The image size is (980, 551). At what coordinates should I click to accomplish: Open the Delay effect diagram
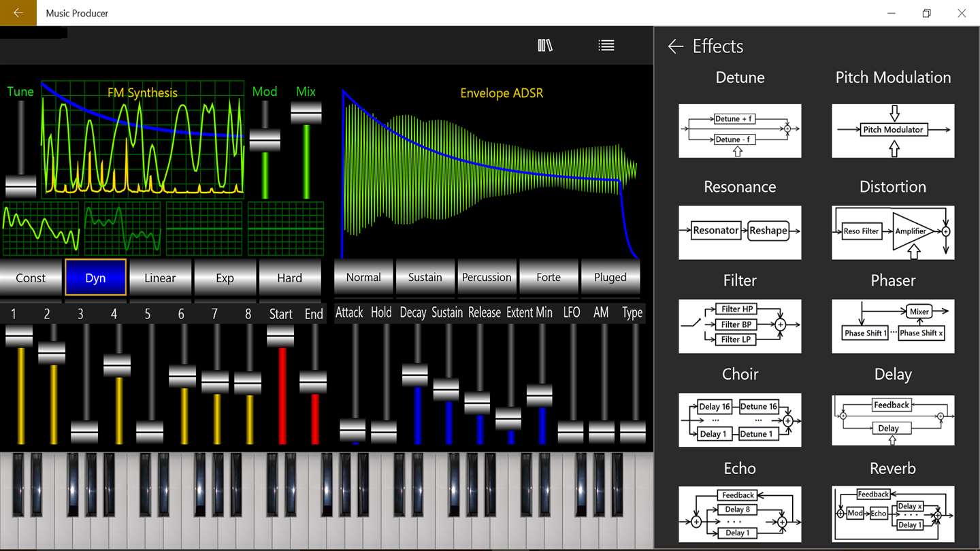893,420
